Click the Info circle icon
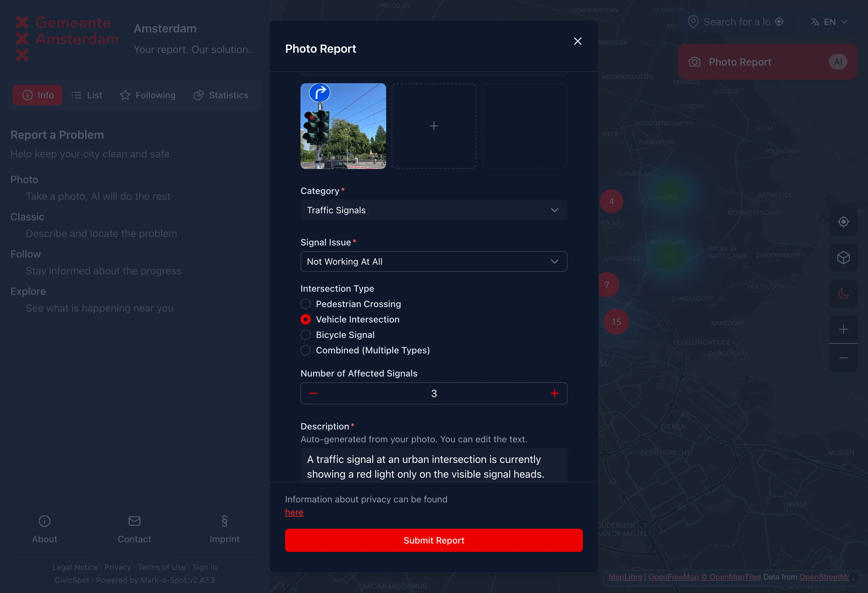 point(28,95)
